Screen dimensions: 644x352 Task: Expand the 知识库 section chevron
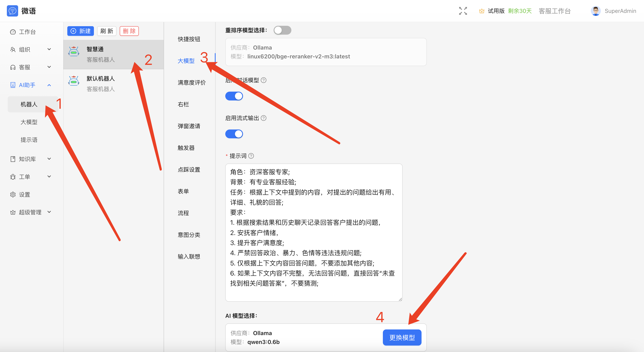pyautogui.click(x=49, y=159)
